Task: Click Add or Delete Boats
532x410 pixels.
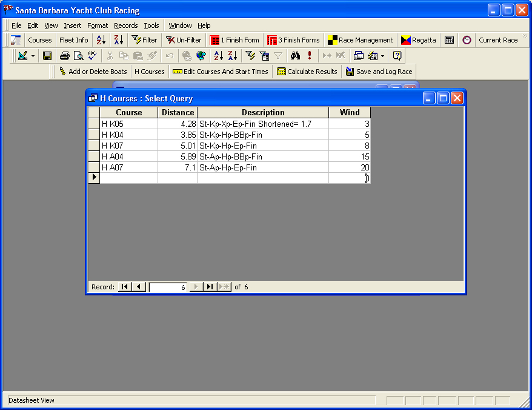Action: coord(93,72)
